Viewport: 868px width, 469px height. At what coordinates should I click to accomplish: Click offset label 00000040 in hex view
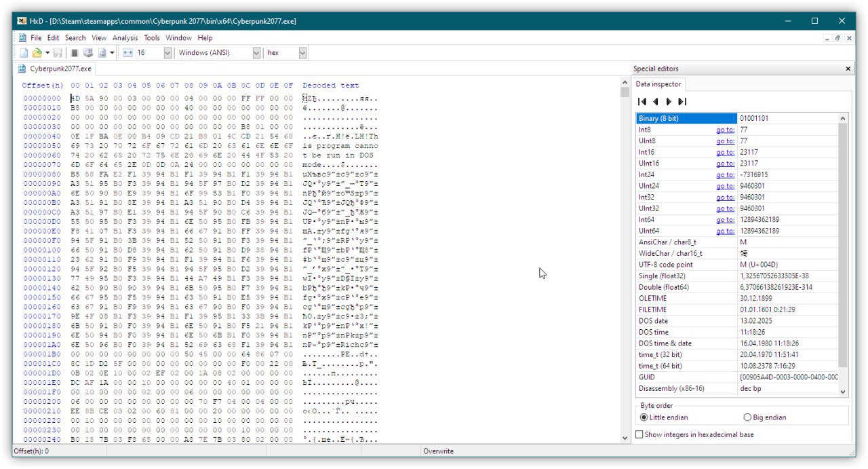tap(42, 136)
